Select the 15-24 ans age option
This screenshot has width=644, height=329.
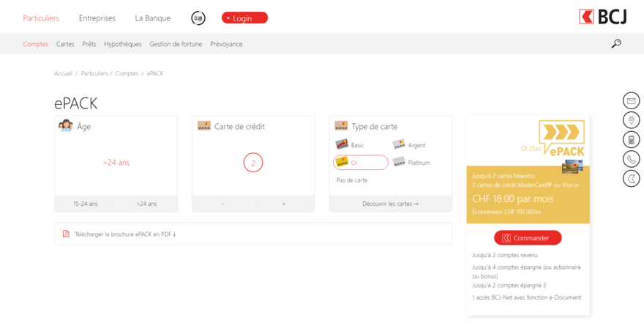tap(86, 204)
